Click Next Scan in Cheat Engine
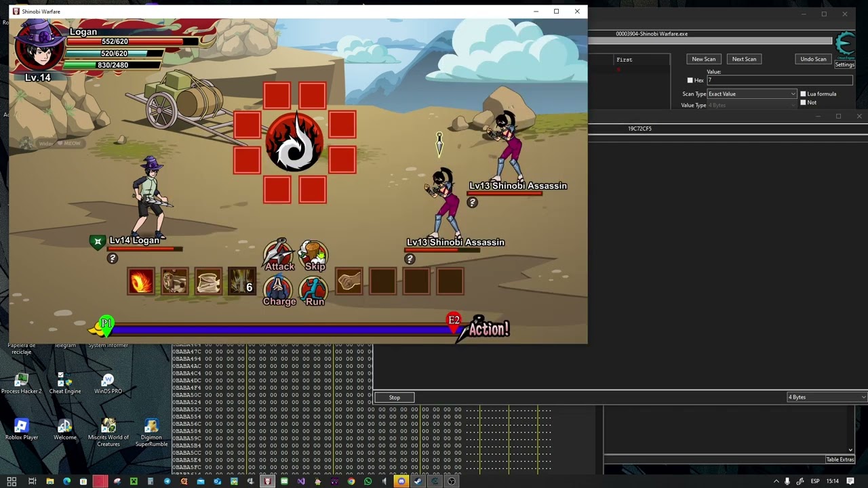This screenshot has height=488, width=868. [744, 59]
